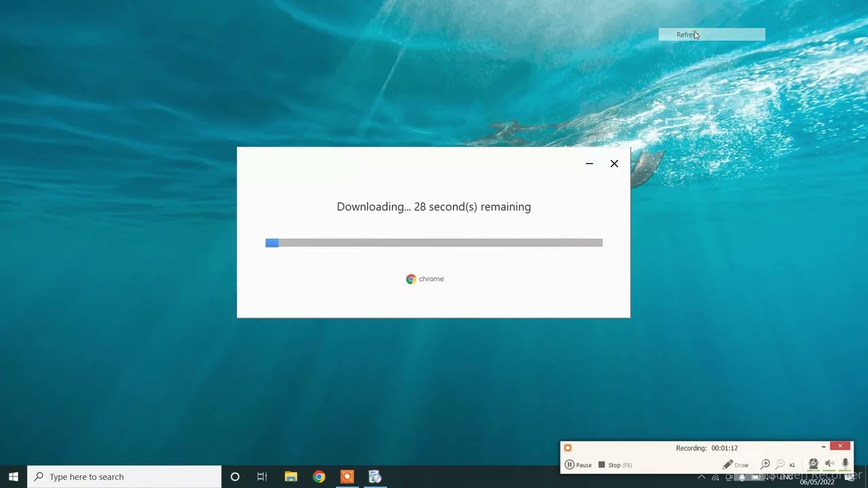Switch to orange screen recorder taskbar app
868x488 pixels.
[347, 476]
